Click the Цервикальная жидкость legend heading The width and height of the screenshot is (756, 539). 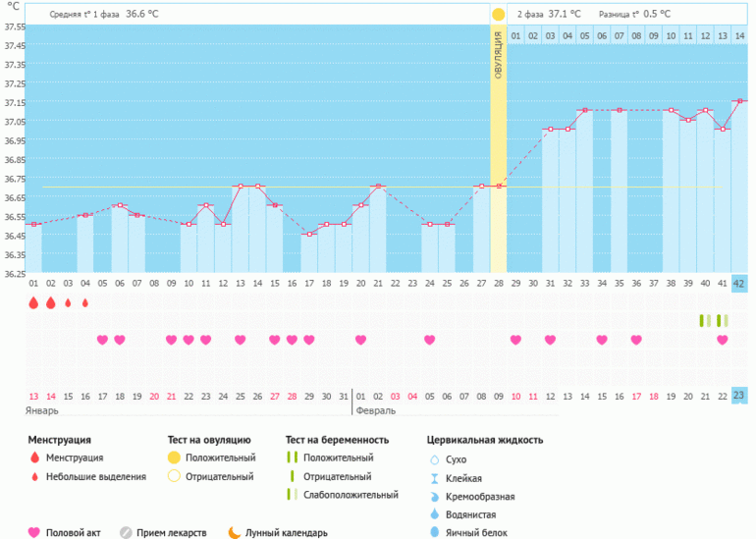[485, 440]
